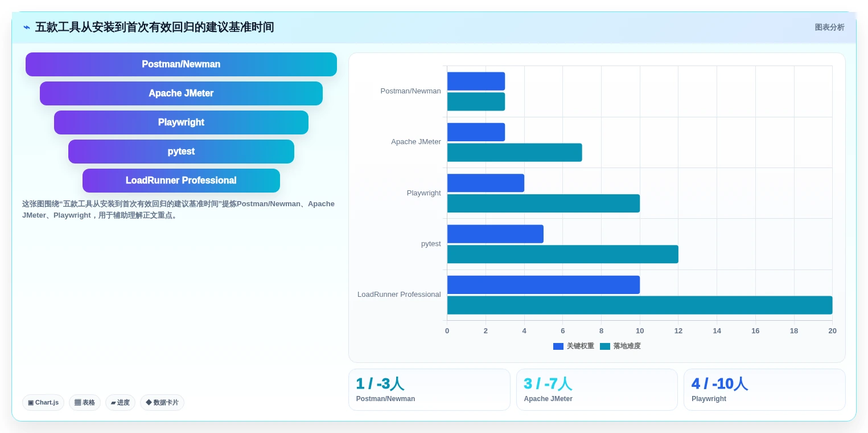The width and height of the screenshot is (868, 433).
Task: Click LoadRunner Professional teal 落地难度 bar
Action: (x=640, y=305)
